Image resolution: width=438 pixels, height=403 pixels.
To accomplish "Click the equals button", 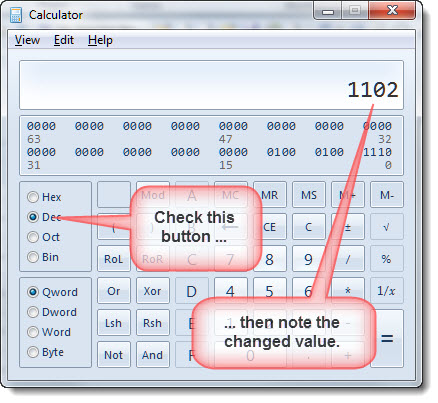I will tap(387, 339).
